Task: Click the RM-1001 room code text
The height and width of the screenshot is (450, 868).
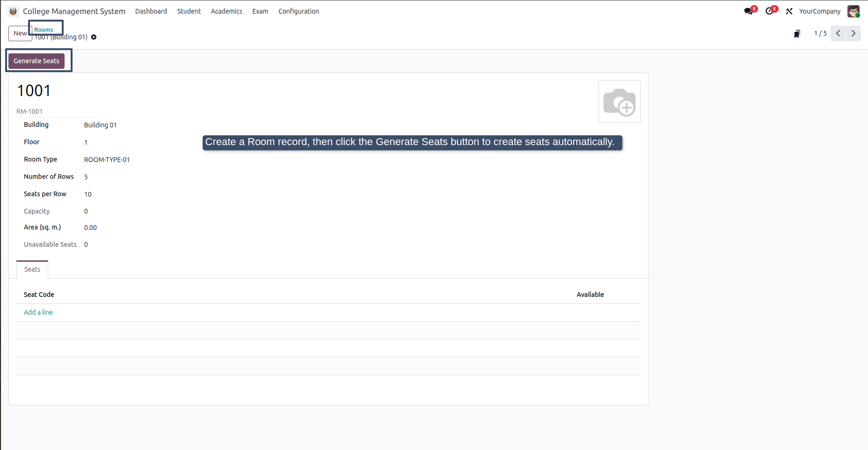Action: tap(29, 111)
